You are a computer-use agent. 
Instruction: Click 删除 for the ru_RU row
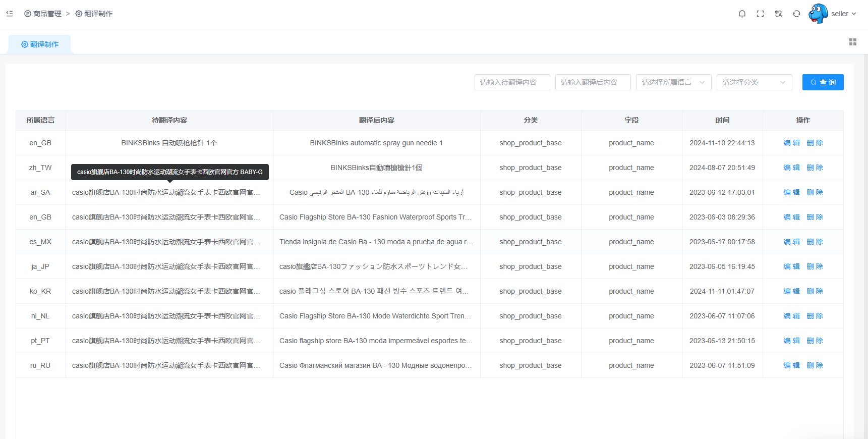coord(815,365)
